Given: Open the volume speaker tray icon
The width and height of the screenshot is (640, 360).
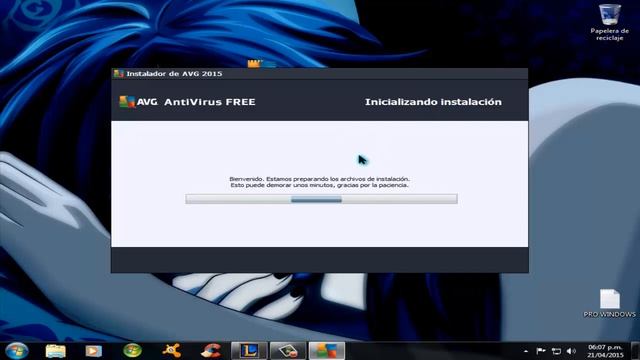Looking at the screenshot, I should click(x=571, y=351).
